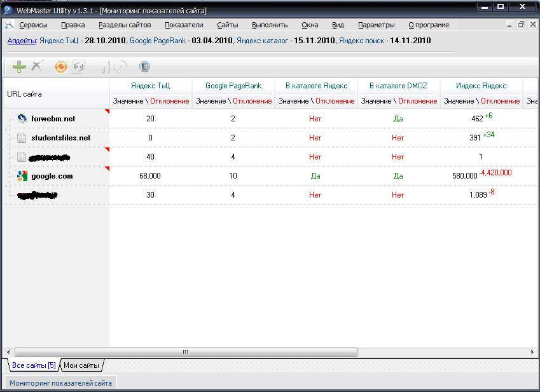
Task: Click the studentsfiles.net page icon
Action: click(22, 138)
